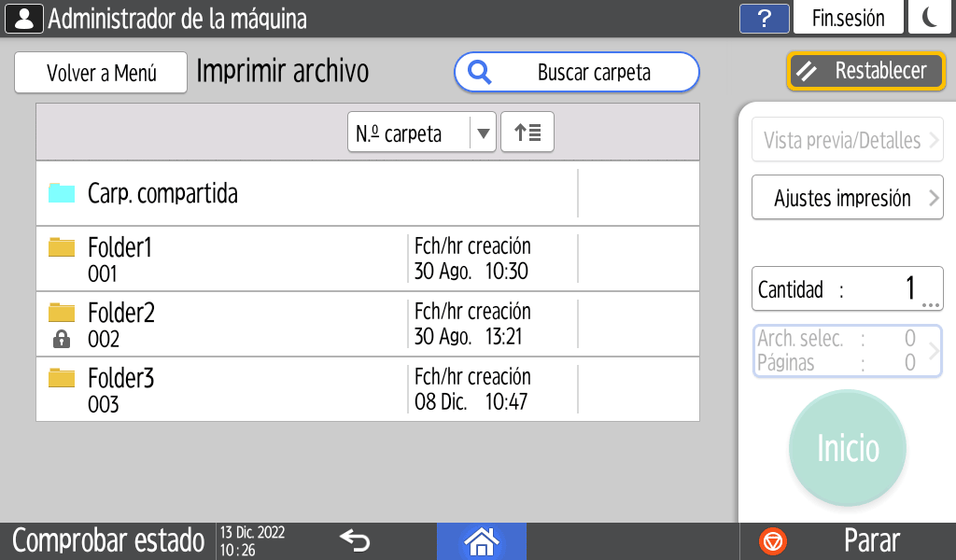Toggle ascending sort order icon
This screenshot has width=956, height=560.
(x=527, y=133)
